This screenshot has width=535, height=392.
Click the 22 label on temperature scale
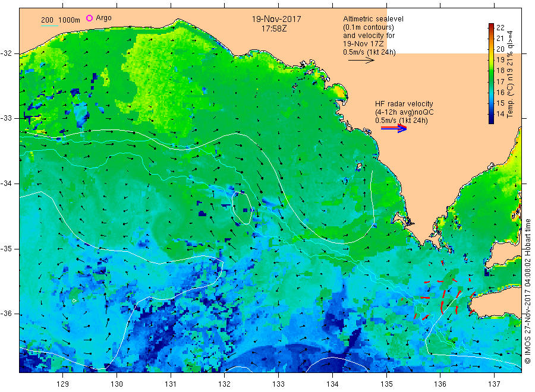pos(500,27)
